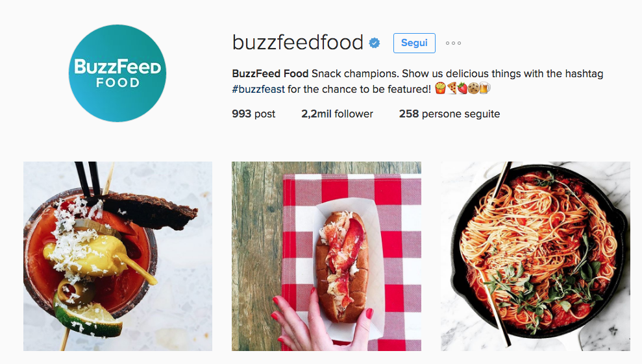Click the 993 post count
The height and width of the screenshot is (364, 642).
(253, 114)
